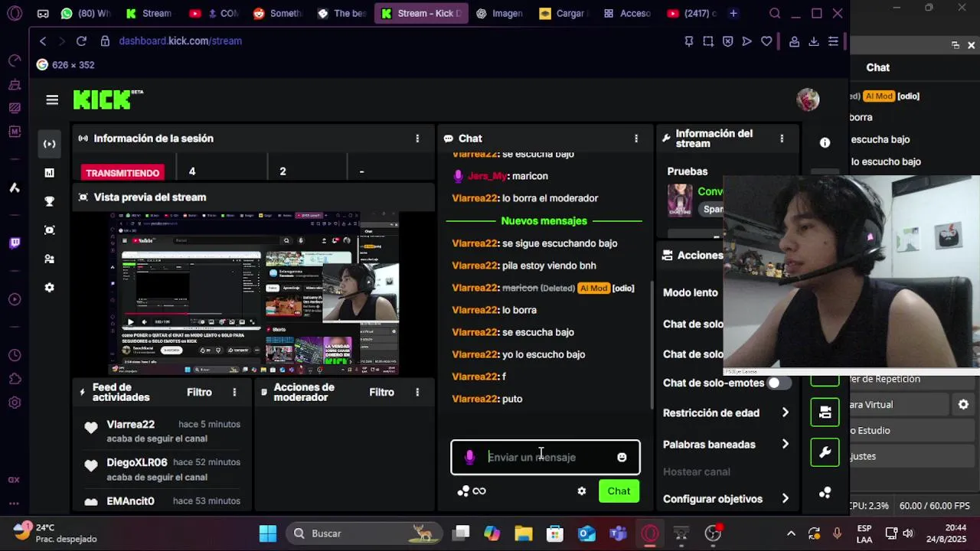Reload the dashboard page

click(x=81, y=41)
